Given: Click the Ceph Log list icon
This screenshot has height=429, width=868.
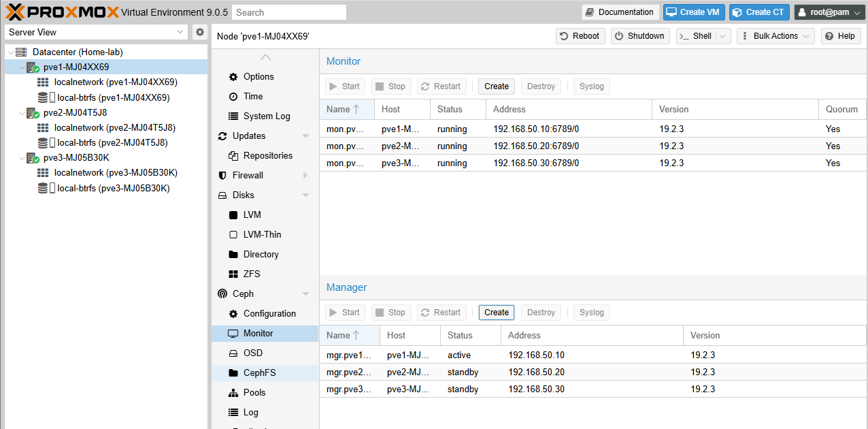Looking at the screenshot, I should click(x=233, y=413).
